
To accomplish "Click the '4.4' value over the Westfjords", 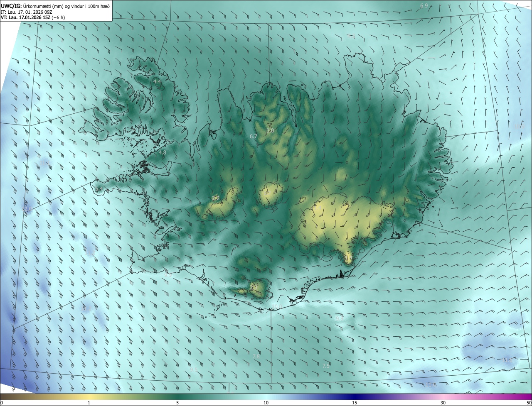I will pos(157,82).
